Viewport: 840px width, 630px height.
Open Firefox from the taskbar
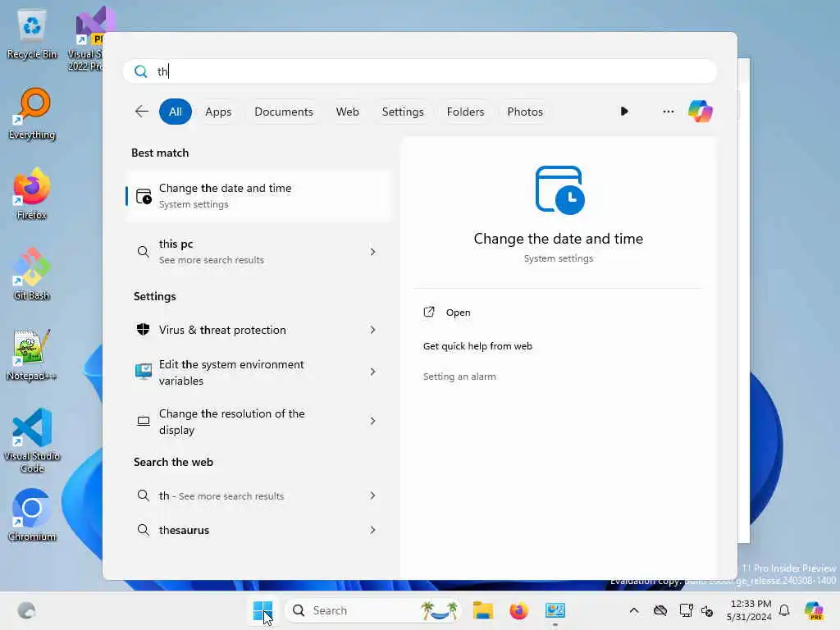518,610
